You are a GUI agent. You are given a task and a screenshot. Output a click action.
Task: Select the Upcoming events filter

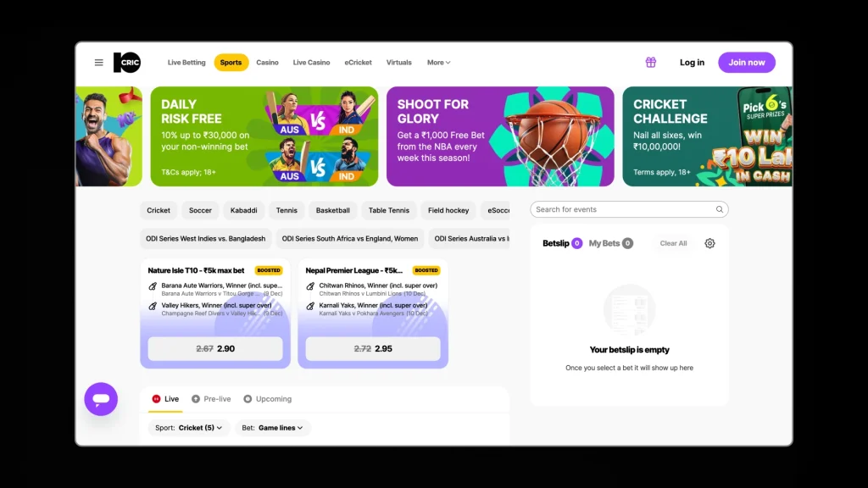[267, 399]
